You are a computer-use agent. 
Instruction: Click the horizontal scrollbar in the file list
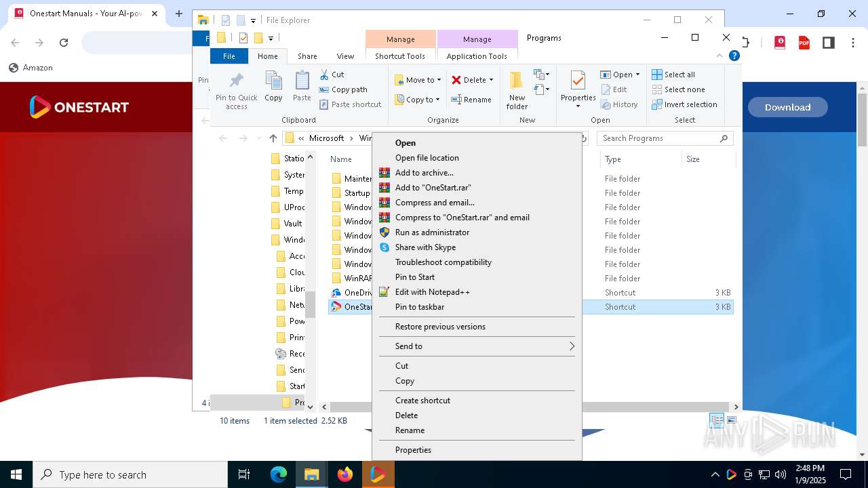tap(530, 407)
